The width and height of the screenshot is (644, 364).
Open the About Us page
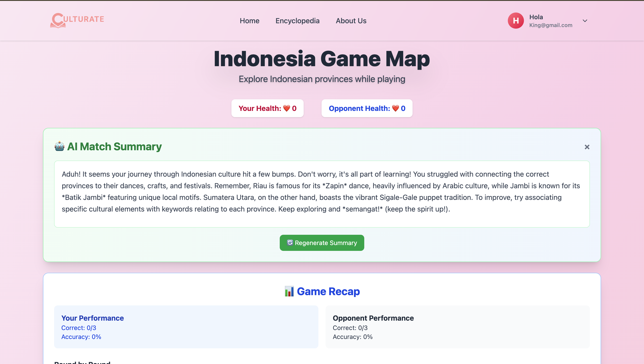351,21
